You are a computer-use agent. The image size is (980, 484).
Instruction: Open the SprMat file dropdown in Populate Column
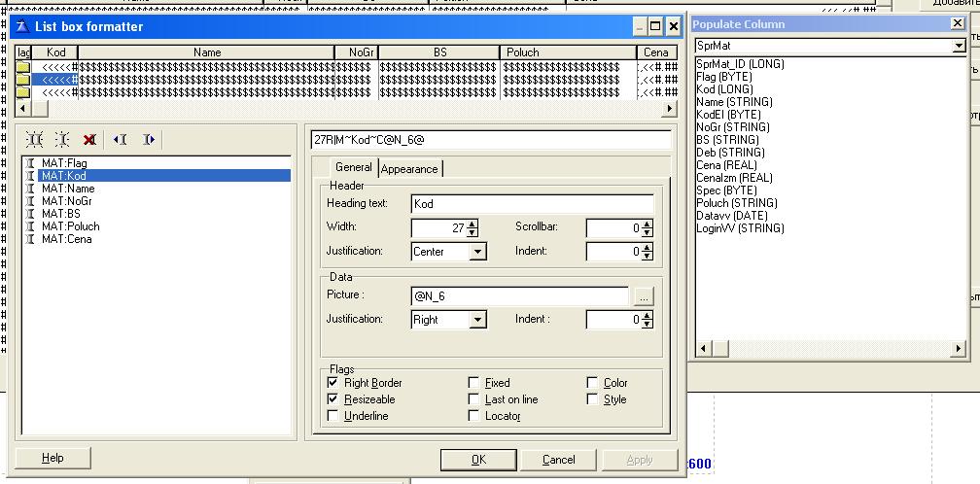pyautogui.click(x=959, y=46)
